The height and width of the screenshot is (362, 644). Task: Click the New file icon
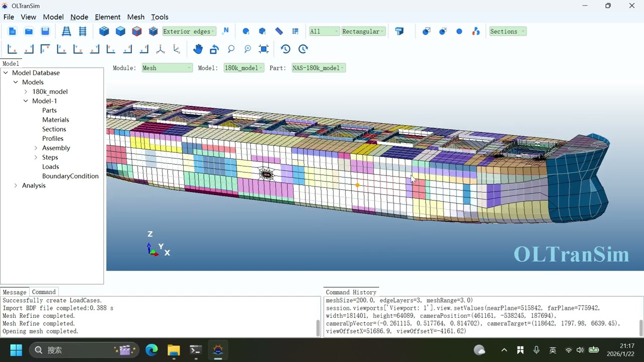point(13,31)
